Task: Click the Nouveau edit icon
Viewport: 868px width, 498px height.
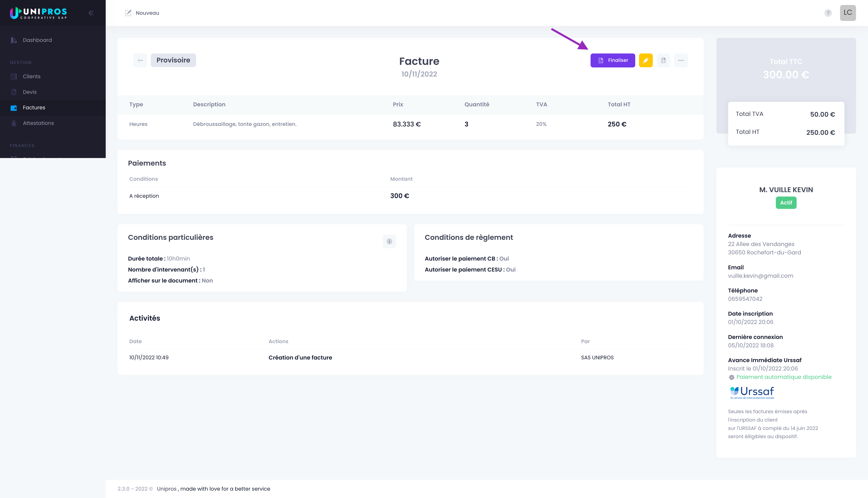Action: [x=128, y=13]
